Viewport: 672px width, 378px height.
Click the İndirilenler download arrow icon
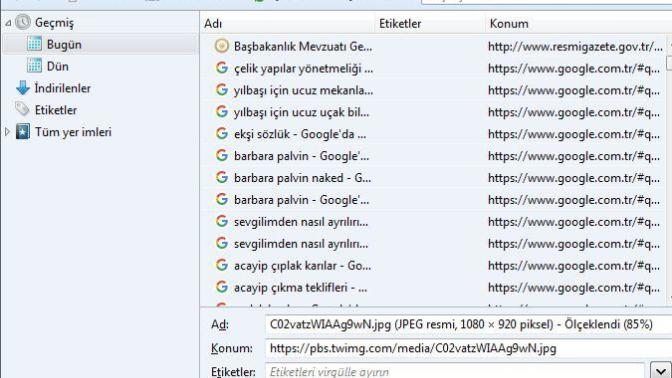23,88
